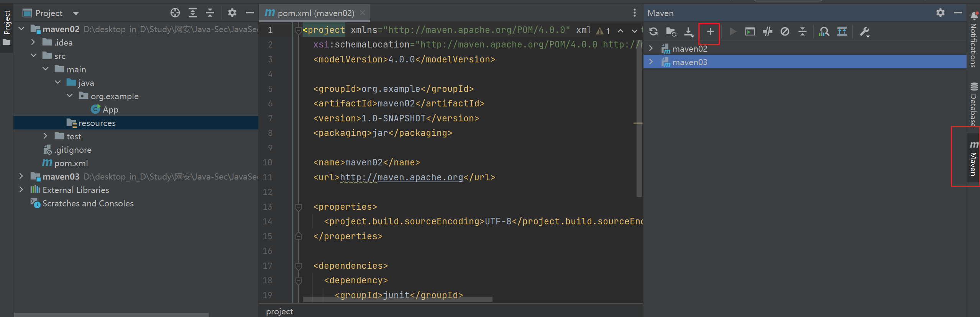Screen dimensions: 980x317
Task: Click the Run Maven build icon
Action: (x=733, y=32)
